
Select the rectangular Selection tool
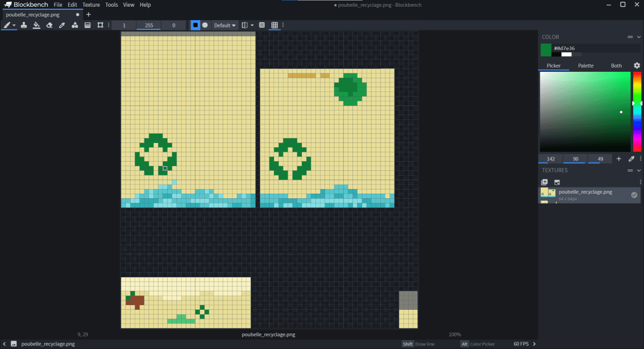100,25
